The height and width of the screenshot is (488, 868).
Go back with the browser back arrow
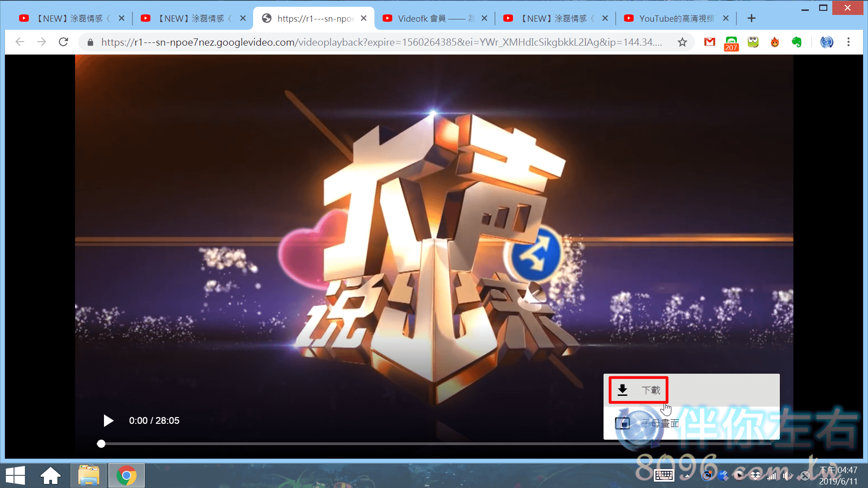[19, 42]
